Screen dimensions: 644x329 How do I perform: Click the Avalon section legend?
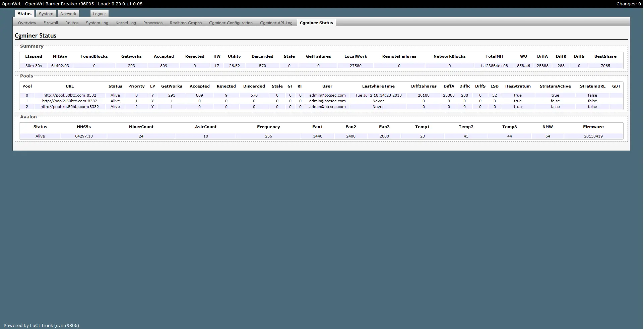pyautogui.click(x=28, y=117)
